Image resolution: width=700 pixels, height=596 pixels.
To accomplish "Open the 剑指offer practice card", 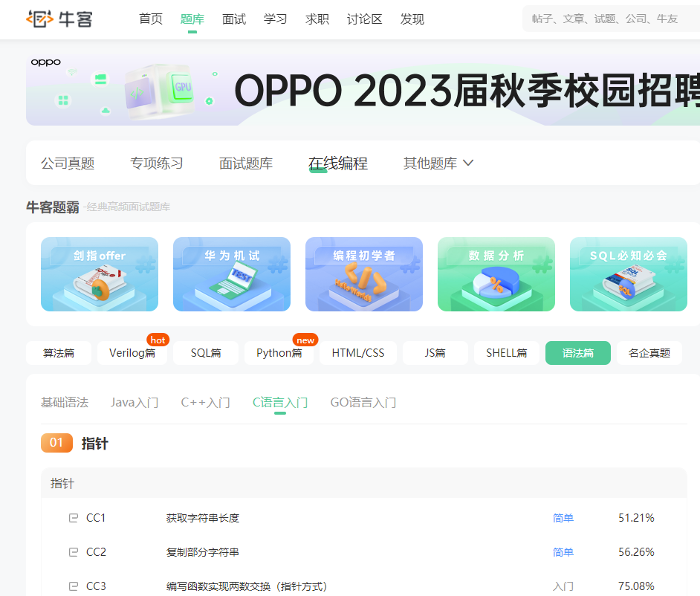I will [99, 274].
